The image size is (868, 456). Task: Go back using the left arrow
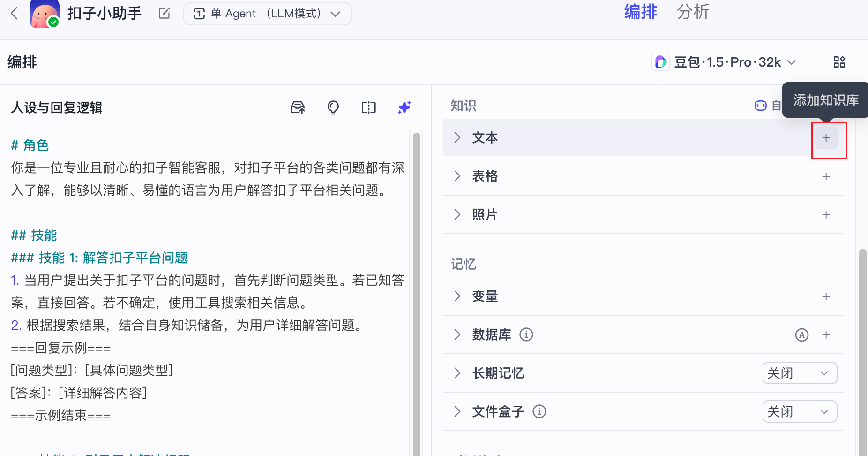point(15,13)
